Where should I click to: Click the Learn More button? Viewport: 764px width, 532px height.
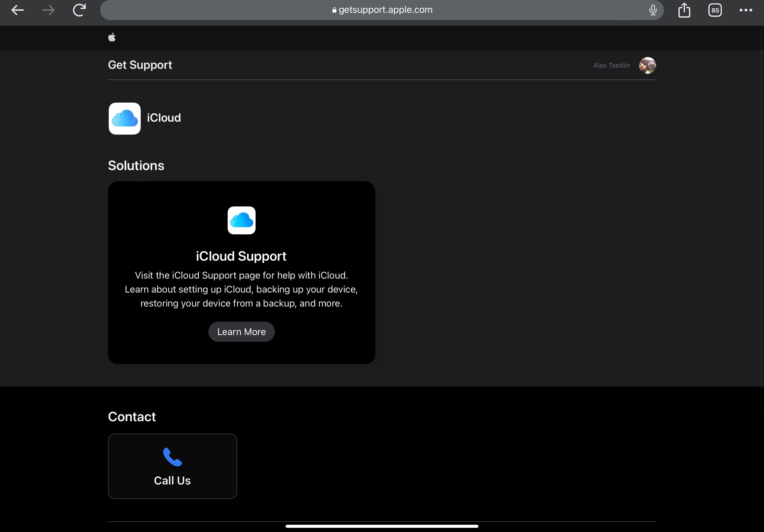click(242, 331)
